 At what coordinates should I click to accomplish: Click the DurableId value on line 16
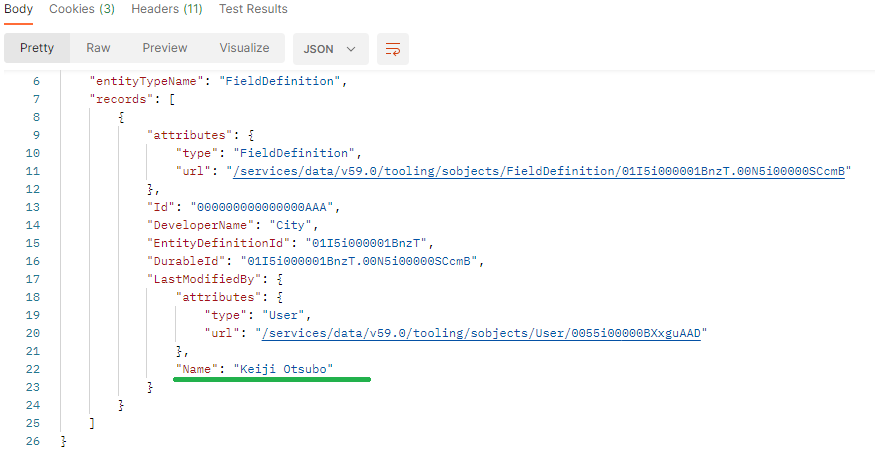point(359,261)
